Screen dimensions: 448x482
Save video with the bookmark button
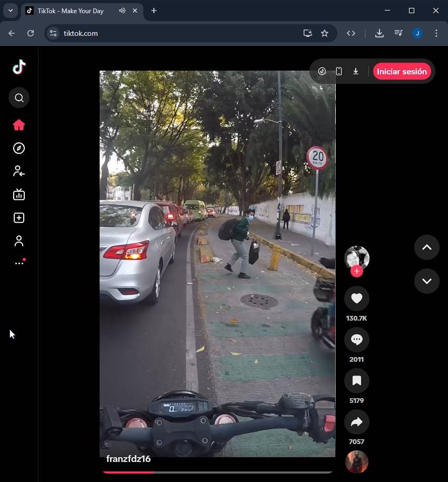[356, 381]
